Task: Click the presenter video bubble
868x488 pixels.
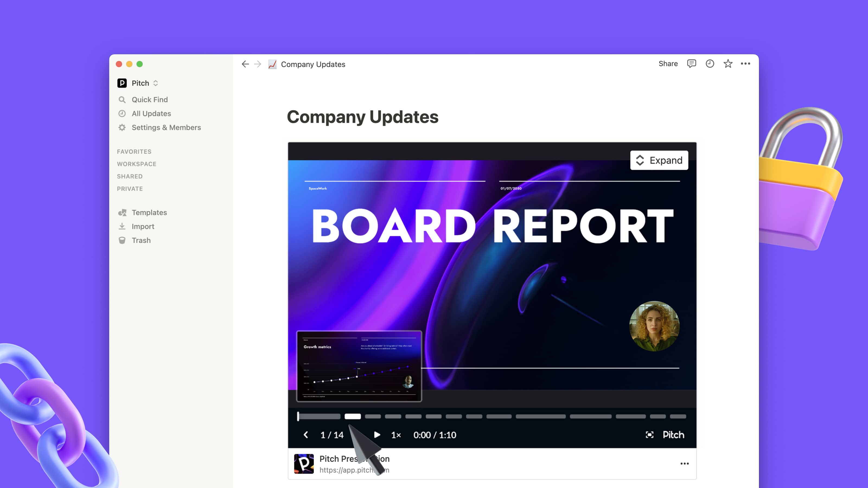Action: 654,326
